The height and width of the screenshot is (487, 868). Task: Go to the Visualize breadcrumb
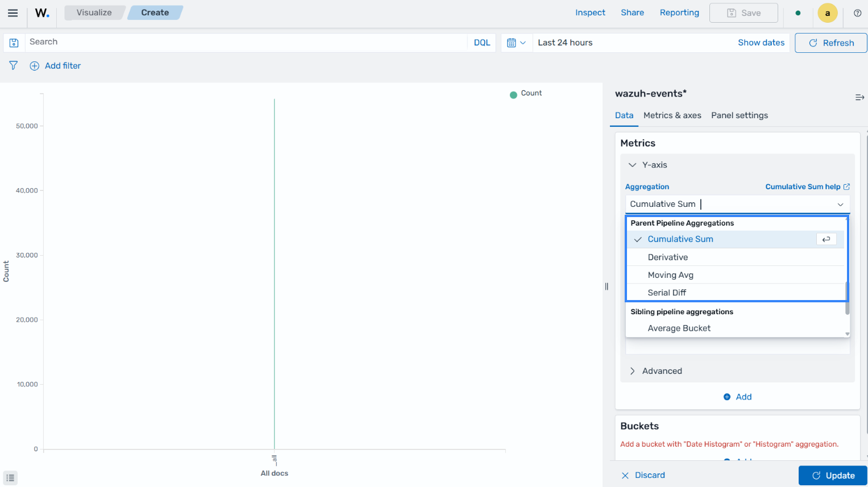tap(94, 13)
